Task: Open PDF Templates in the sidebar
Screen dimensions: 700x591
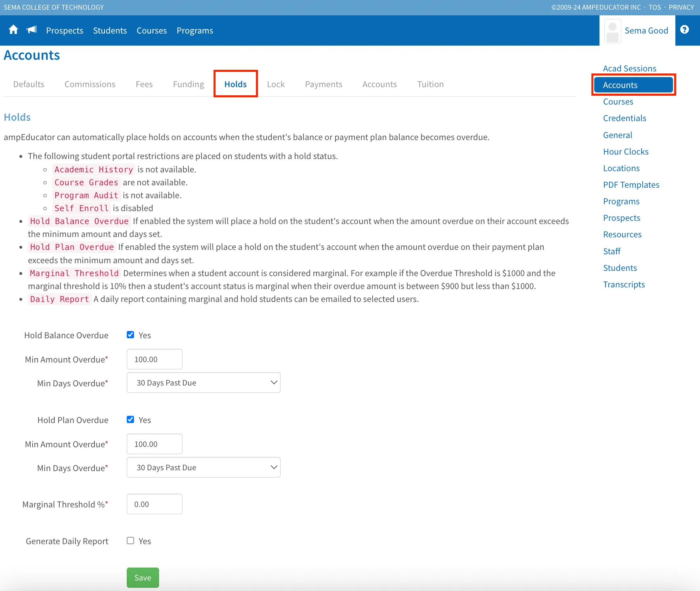Action: [x=631, y=185]
